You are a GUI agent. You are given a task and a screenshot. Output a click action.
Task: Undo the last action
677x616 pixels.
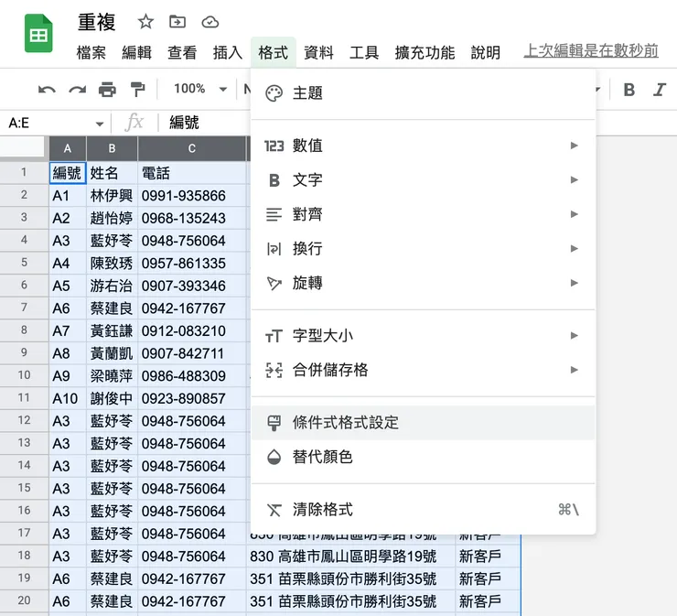tap(47, 90)
